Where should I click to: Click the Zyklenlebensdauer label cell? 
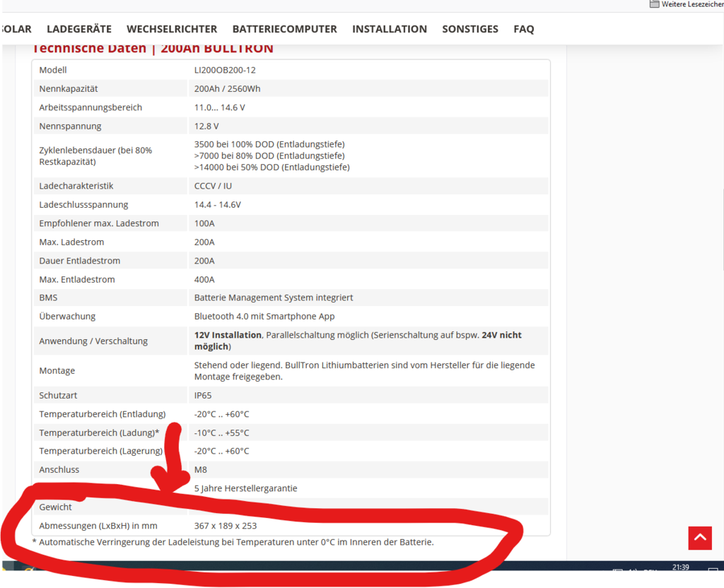click(95, 156)
